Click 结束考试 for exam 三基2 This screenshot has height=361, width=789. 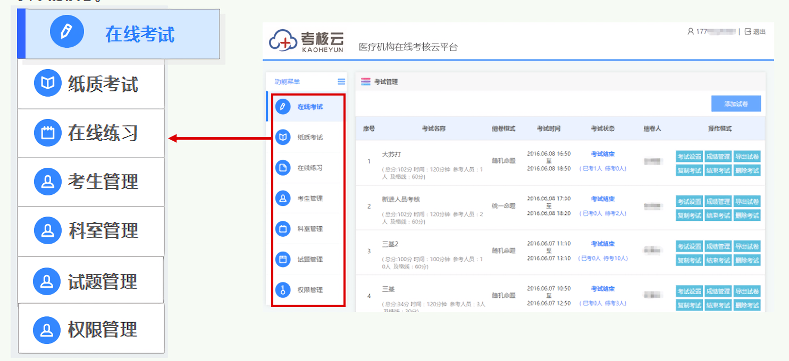718,260
